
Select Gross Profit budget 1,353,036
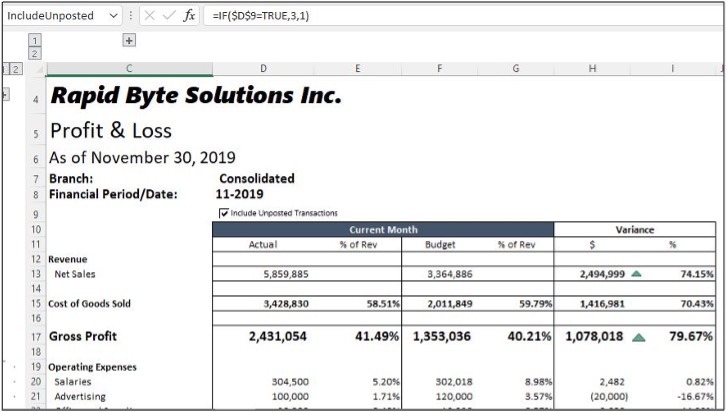pyautogui.click(x=442, y=337)
